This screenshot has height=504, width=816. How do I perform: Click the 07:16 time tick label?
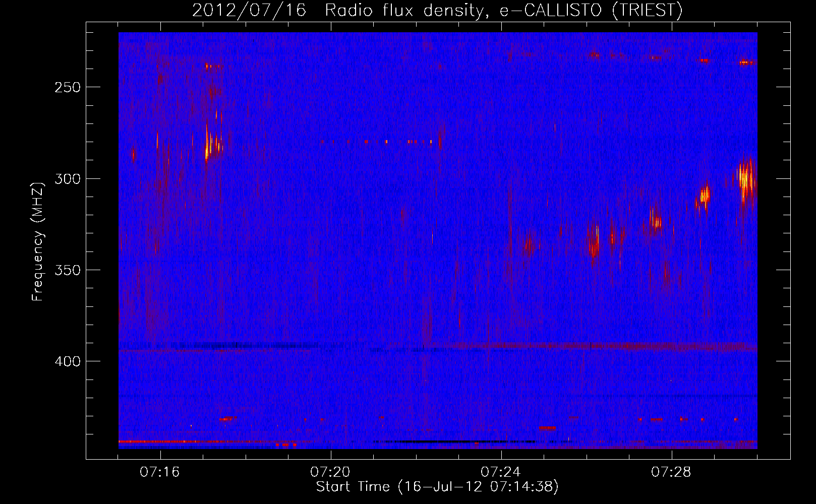tap(160, 472)
